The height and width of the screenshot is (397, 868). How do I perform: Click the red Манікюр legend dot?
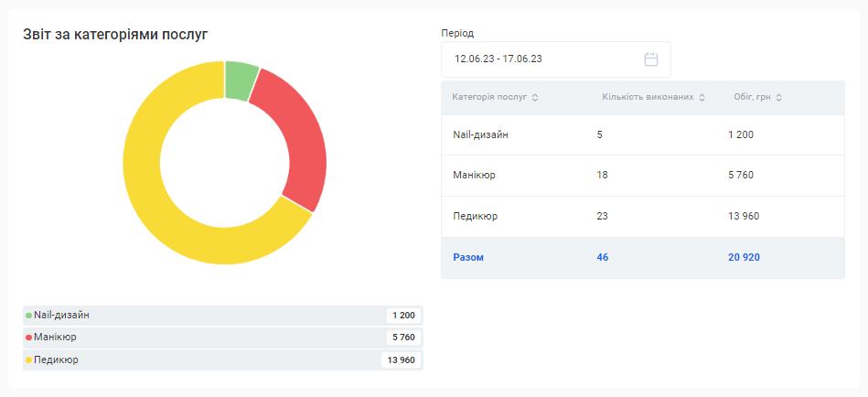[28, 338]
